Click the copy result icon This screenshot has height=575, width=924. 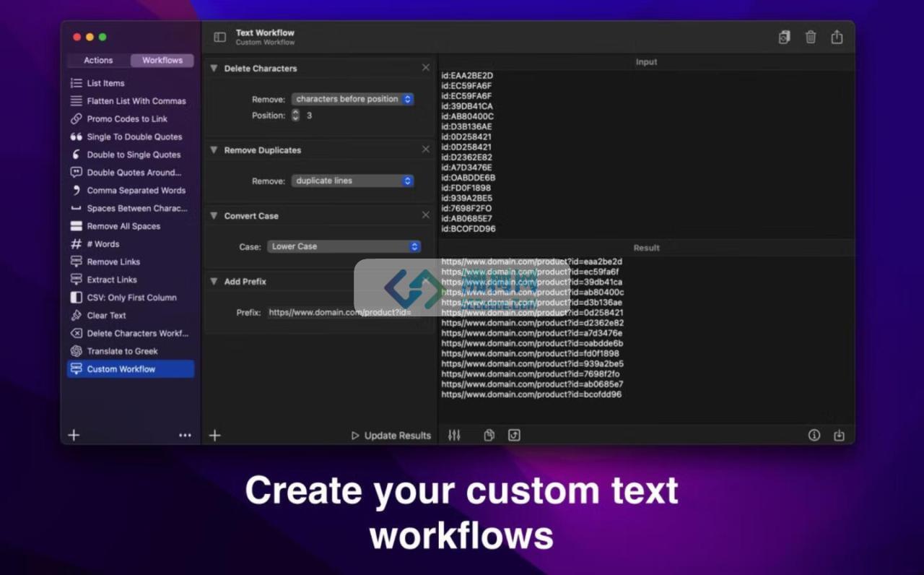point(489,436)
